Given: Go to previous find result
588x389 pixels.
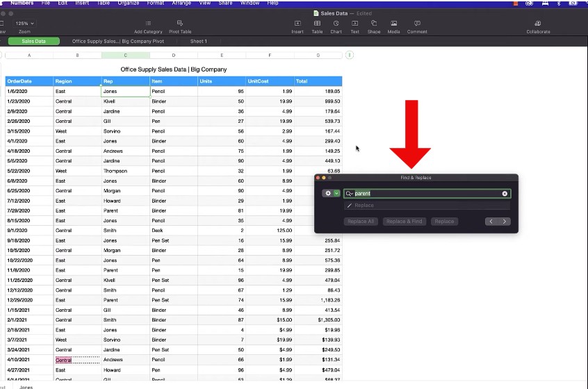Looking at the screenshot, I should tap(491, 222).
